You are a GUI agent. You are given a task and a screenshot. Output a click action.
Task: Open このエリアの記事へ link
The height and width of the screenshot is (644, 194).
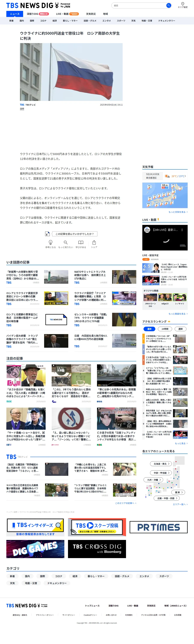point(126,503)
